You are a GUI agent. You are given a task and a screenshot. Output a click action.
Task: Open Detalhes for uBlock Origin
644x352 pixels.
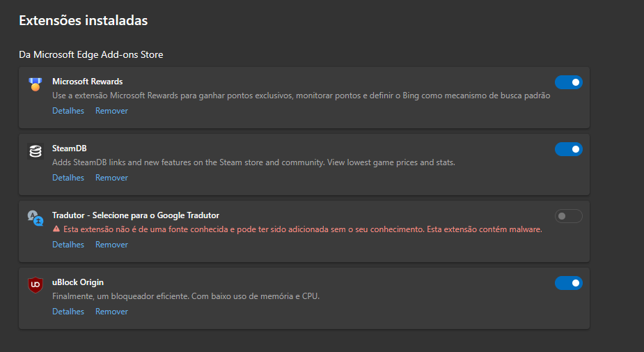point(68,312)
